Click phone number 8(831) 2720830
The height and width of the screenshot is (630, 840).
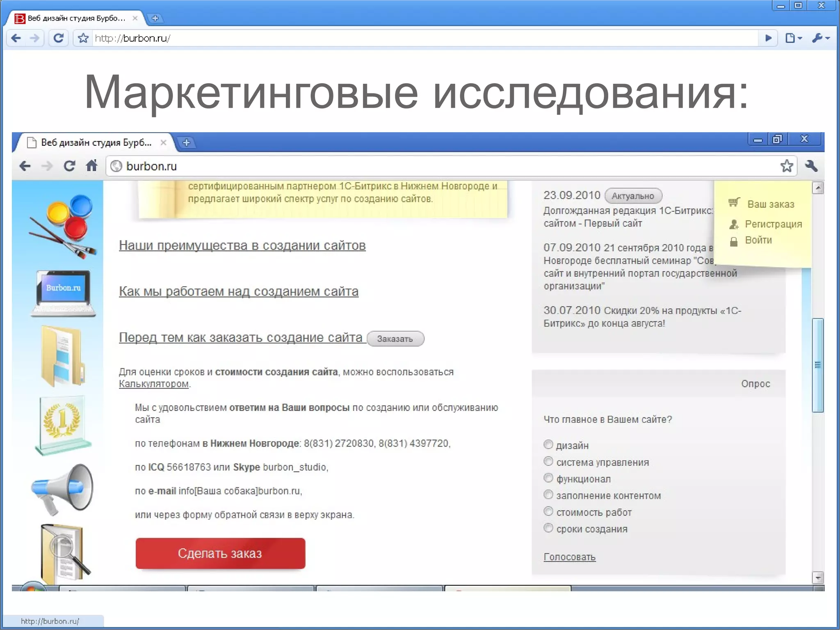(x=339, y=444)
